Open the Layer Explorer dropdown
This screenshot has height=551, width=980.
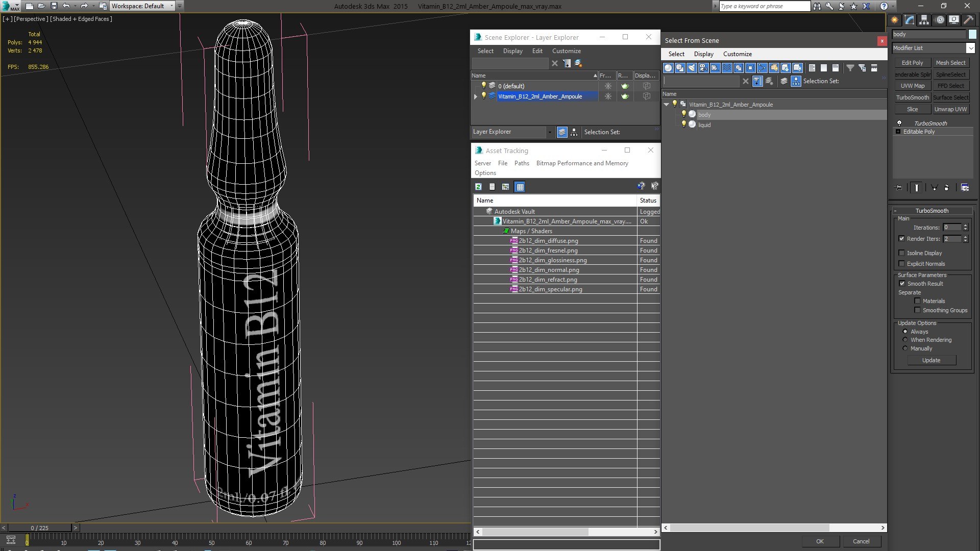coord(550,132)
